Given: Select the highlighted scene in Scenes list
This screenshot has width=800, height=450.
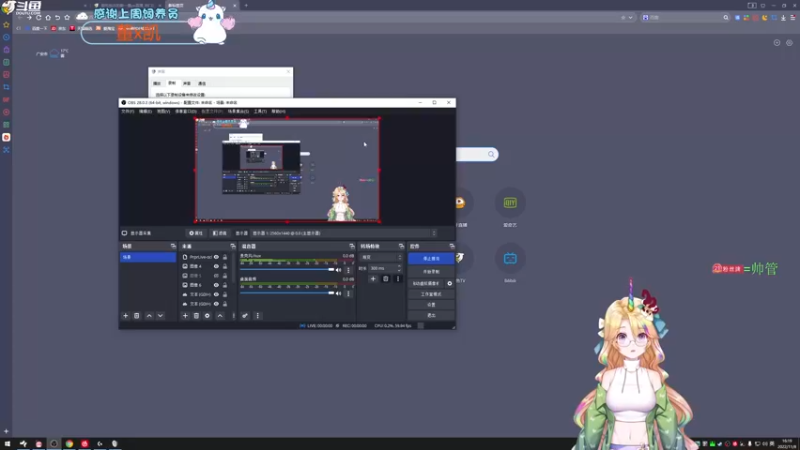Looking at the screenshot, I should click(x=148, y=257).
